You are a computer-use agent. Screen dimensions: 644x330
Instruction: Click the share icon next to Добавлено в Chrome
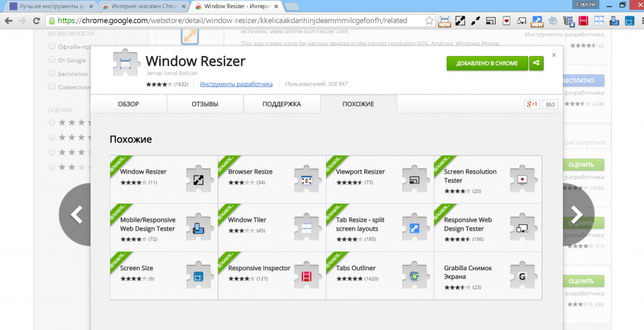coord(536,63)
